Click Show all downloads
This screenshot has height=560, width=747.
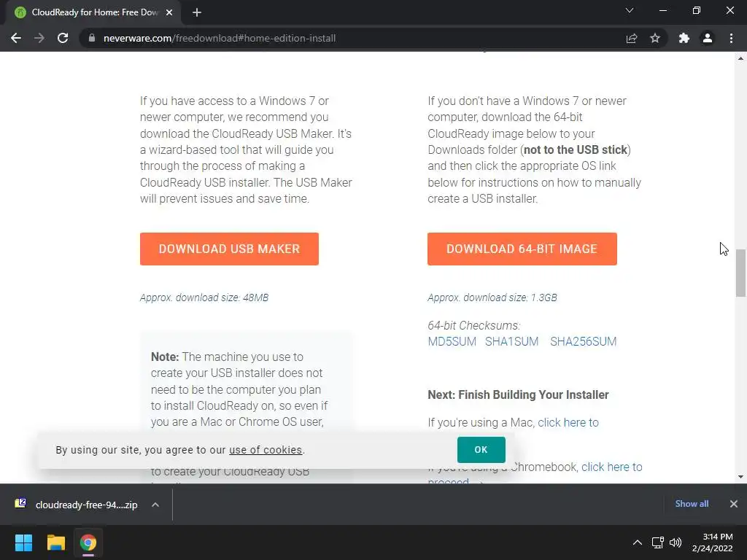[x=692, y=504]
